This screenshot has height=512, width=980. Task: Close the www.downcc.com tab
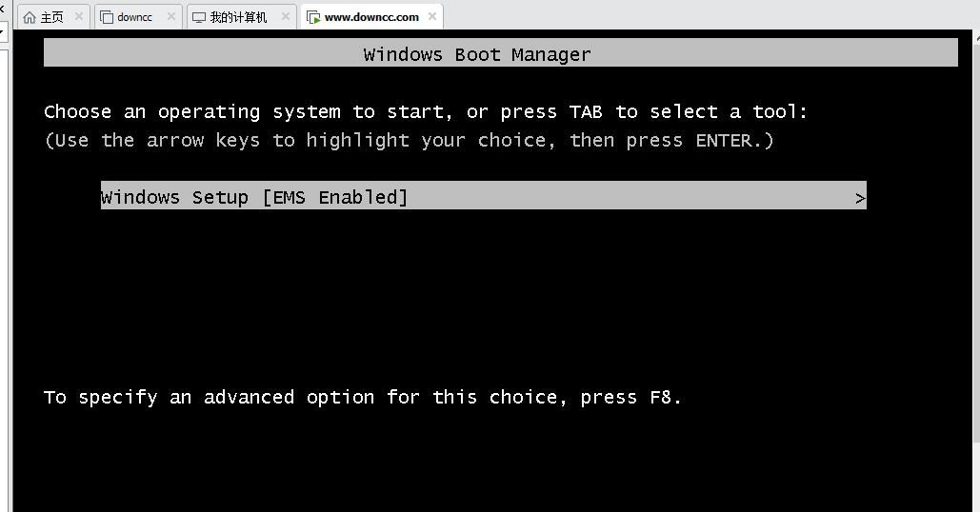coord(432,16)
